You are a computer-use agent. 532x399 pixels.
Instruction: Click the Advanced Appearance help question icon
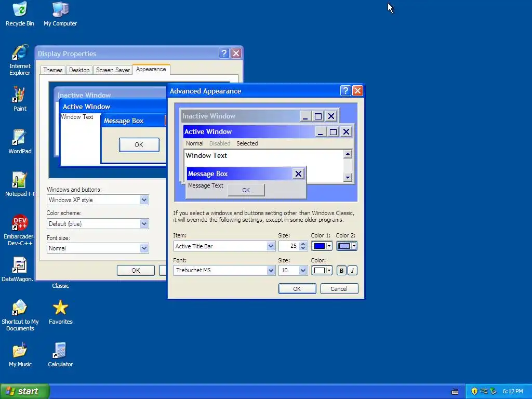click(x=345, y=90)
